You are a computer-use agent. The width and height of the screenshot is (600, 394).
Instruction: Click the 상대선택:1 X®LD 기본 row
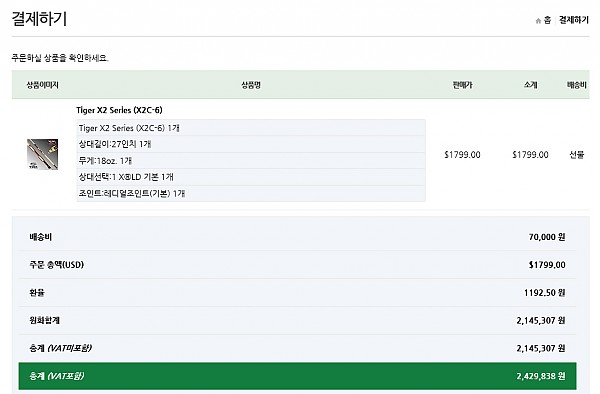click(251, 177)
